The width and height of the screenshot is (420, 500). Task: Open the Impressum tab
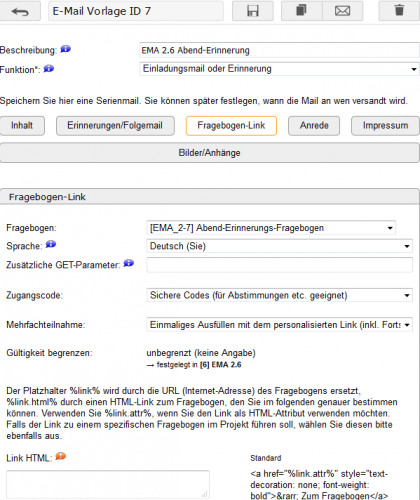coord(385,126)
